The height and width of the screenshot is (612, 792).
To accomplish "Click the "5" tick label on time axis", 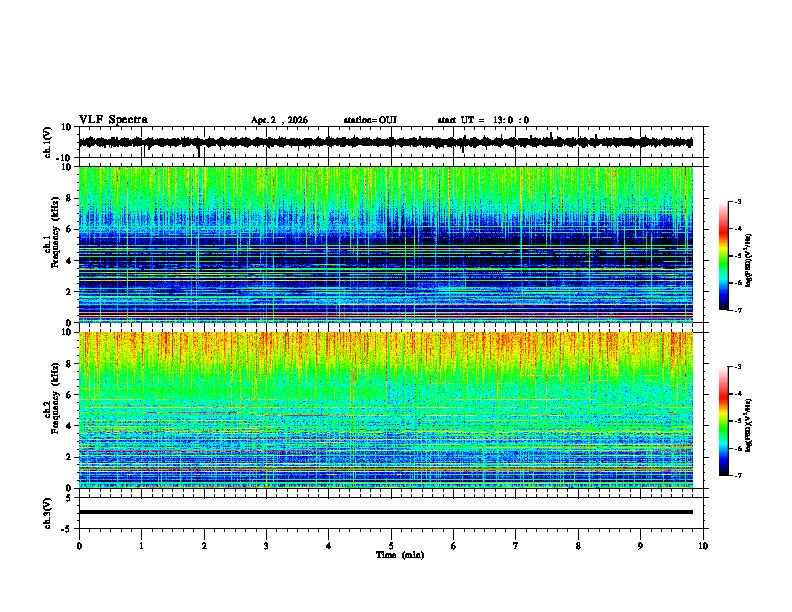I will (391, 546).
